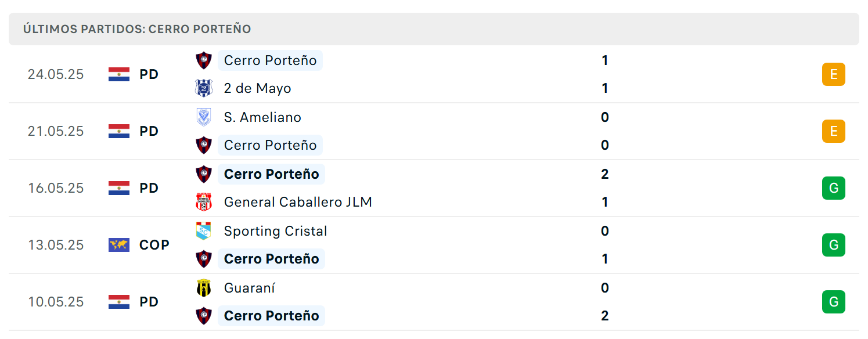Click the orange E badge for 24.05.25 match
Screen dimensions: 868x339
(834, 74)
